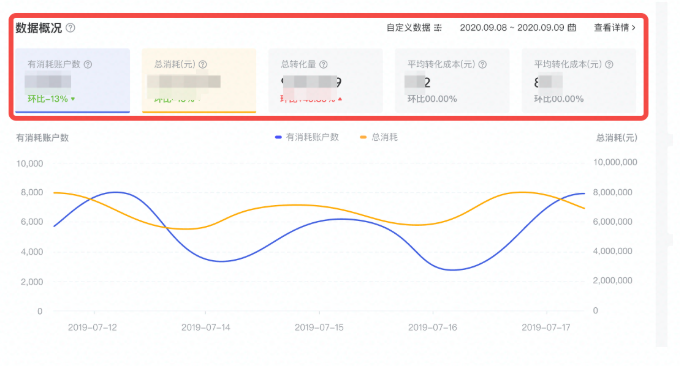
Task: Open 查看详情 link
Action: point(615,28)
